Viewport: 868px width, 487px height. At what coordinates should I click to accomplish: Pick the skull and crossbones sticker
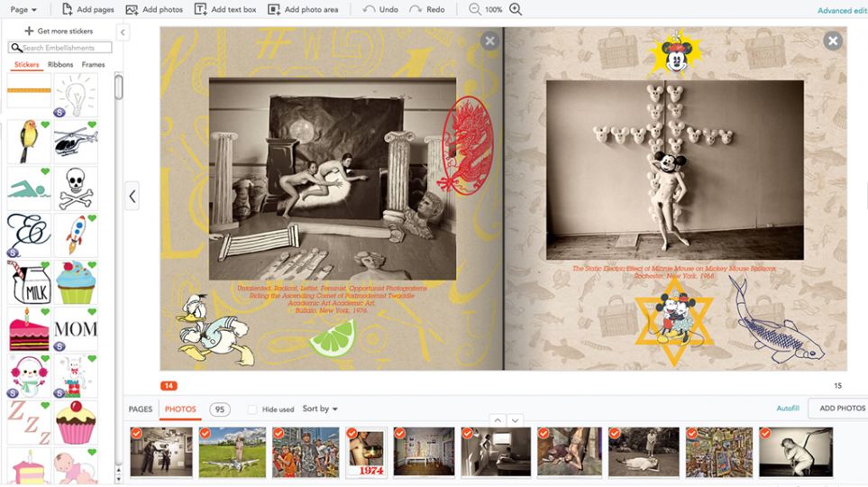point(76,188)
